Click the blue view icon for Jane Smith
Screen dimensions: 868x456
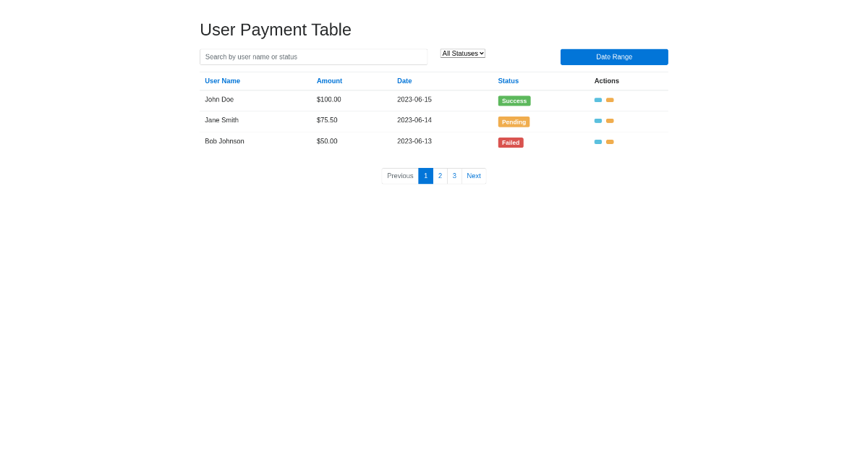pos(597,121)
